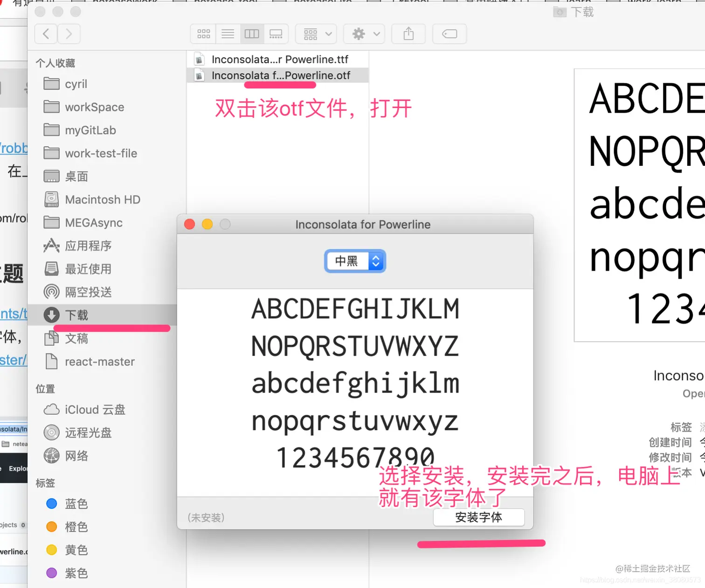Select Inconsolata...r Powerline.ttf file

point(278,59)
